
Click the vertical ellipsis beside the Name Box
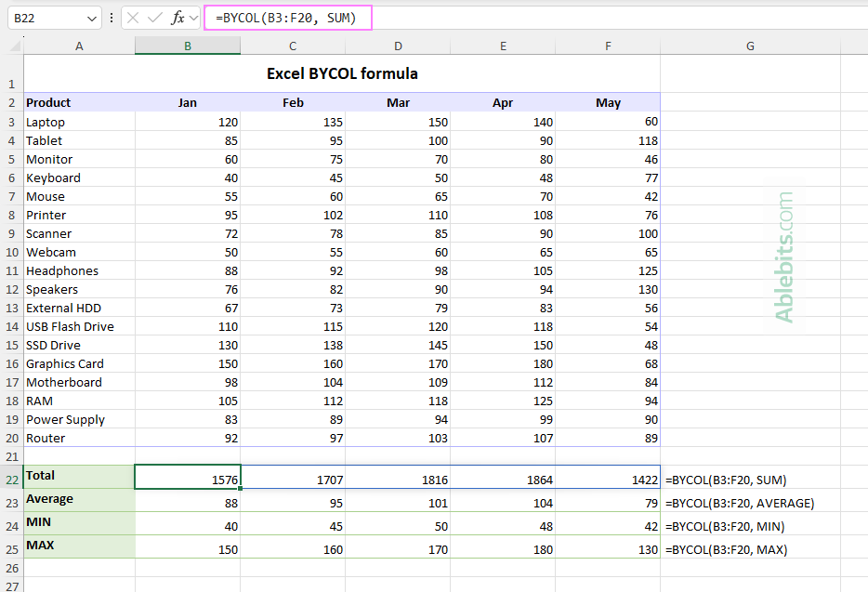[x=112, y=18]
